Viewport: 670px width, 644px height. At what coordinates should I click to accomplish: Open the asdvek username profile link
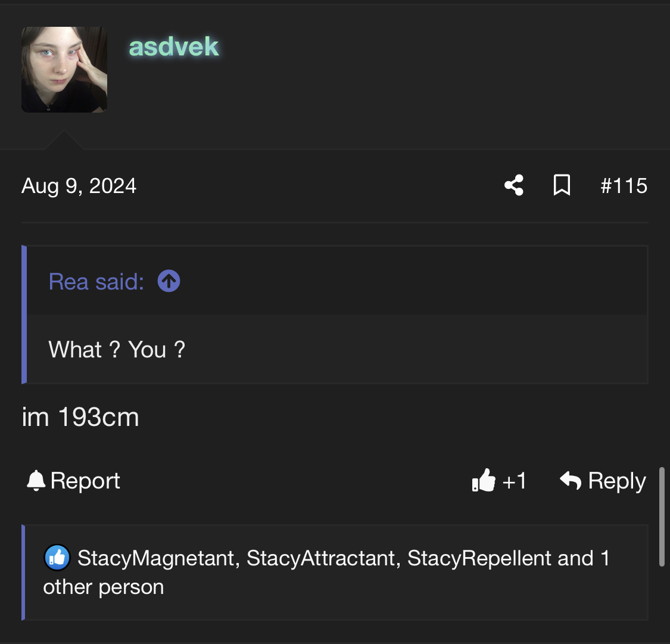[x=174, y=46]
